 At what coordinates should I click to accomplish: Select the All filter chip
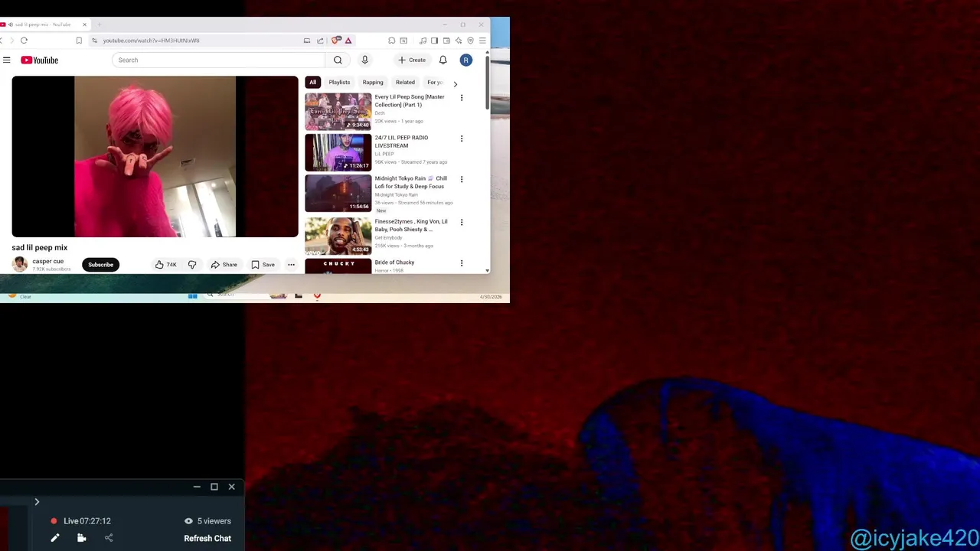[312, 82]
